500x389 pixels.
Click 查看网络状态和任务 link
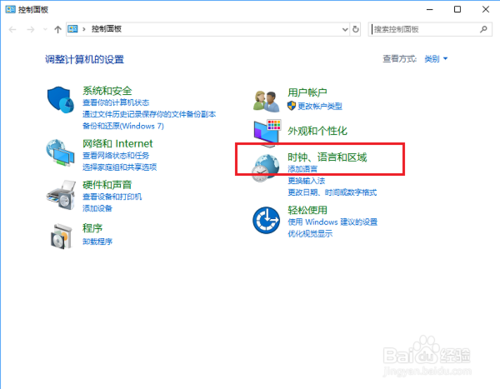[x=116, y=155]
